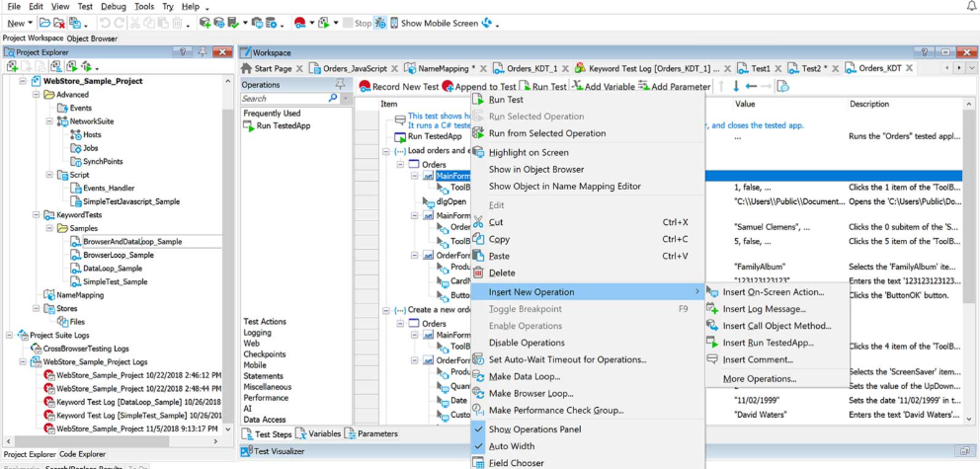Collapse the Samples folder node
Viewport: 980px width, 469px height.
pos(48,228)
